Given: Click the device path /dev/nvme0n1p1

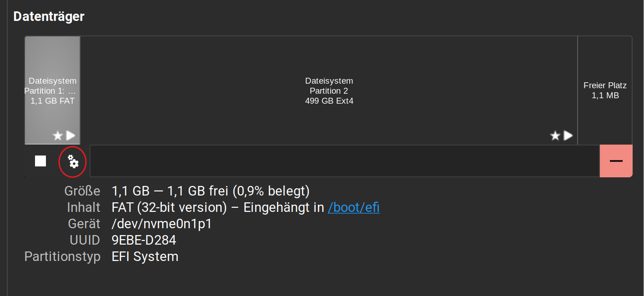Looking at the screenshot, I should (161, 224).
